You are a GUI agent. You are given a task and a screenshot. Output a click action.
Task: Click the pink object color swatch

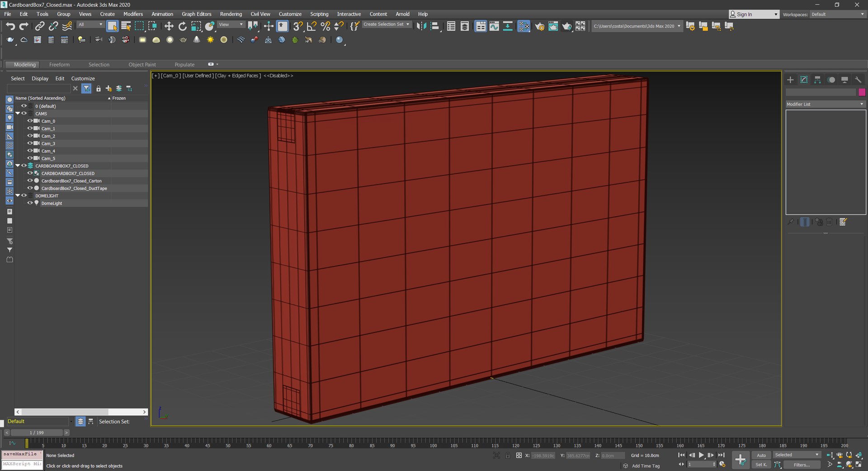click(862, 92)
